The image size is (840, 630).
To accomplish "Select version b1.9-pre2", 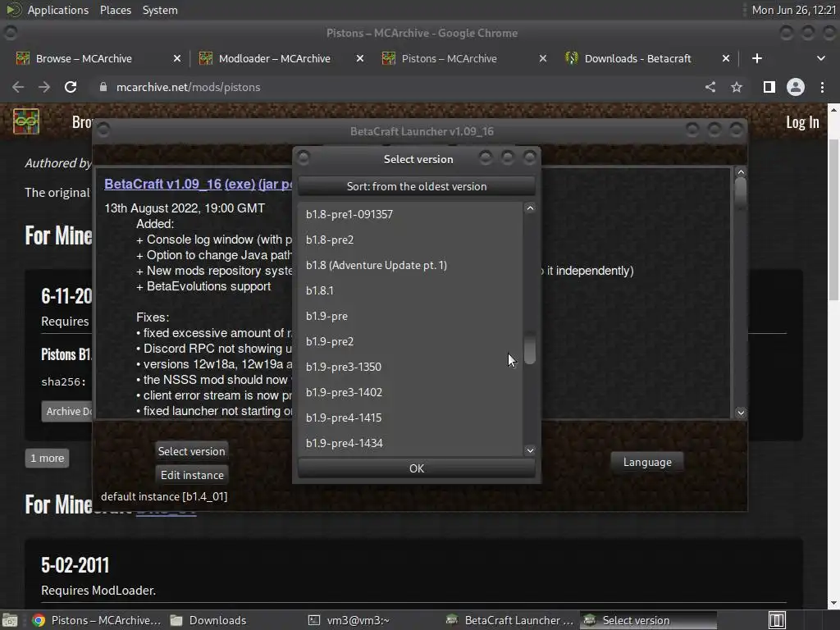I will (410, 341).
